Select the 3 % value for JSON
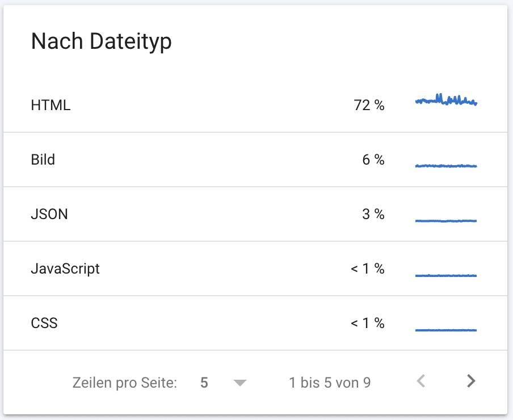Image resolution: width=513 pixels, height=420 pixels. click(x=373, y=214)
